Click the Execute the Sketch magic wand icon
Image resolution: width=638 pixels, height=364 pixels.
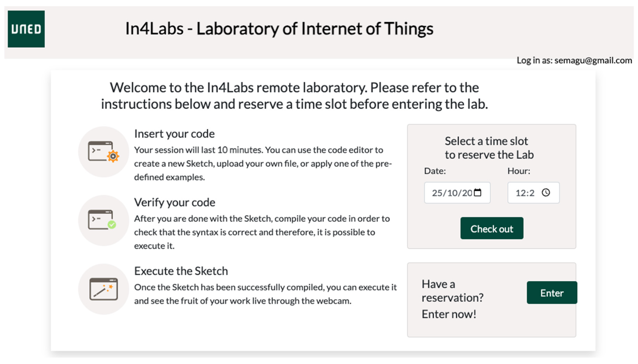coord(103,289)
